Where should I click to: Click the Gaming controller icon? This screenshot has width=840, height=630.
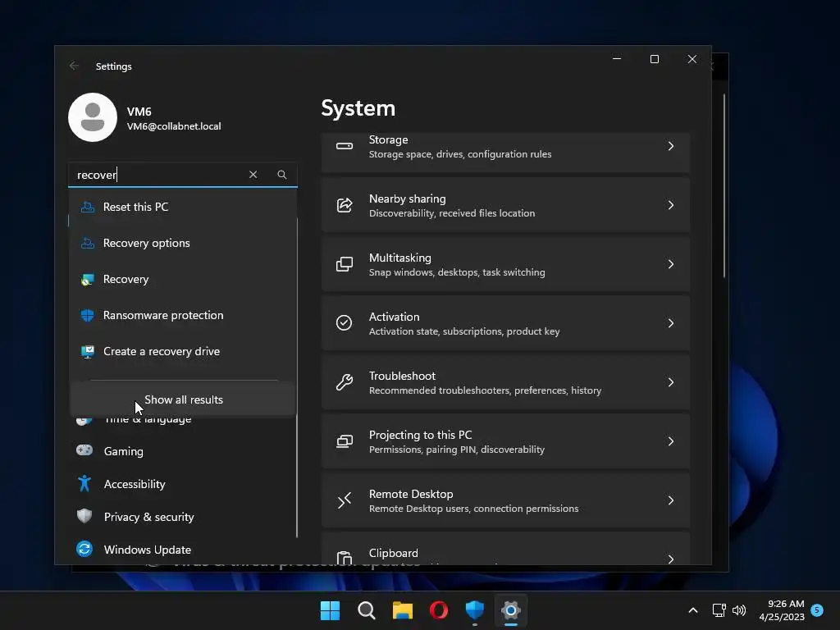84,450
